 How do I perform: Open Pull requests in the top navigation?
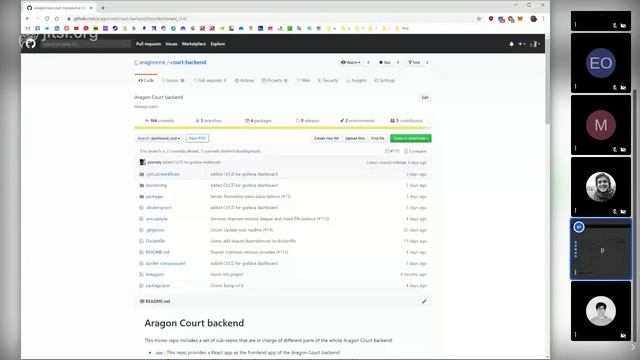pos(148,44)
